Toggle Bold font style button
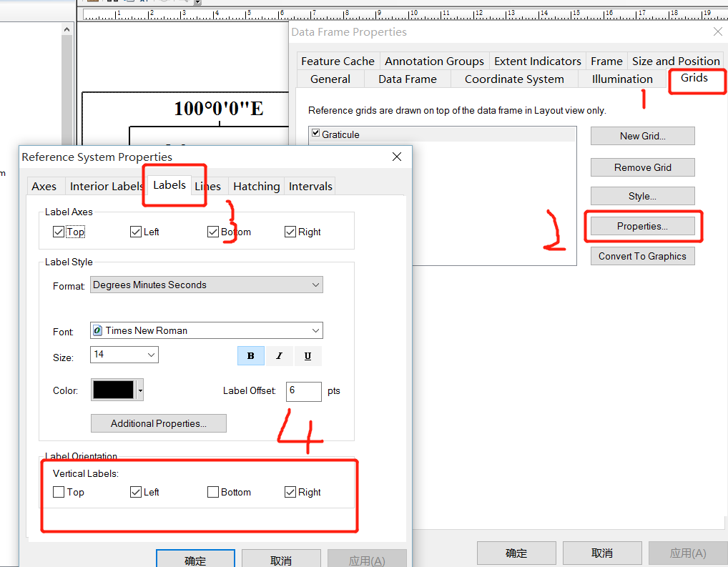 coord(251,355)
